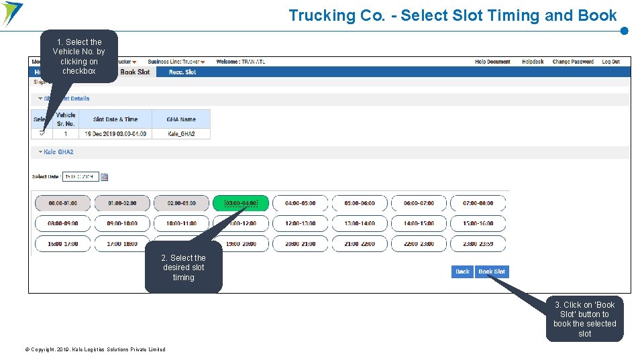
Task: Click Log Out link
Action: click(610, 62)
